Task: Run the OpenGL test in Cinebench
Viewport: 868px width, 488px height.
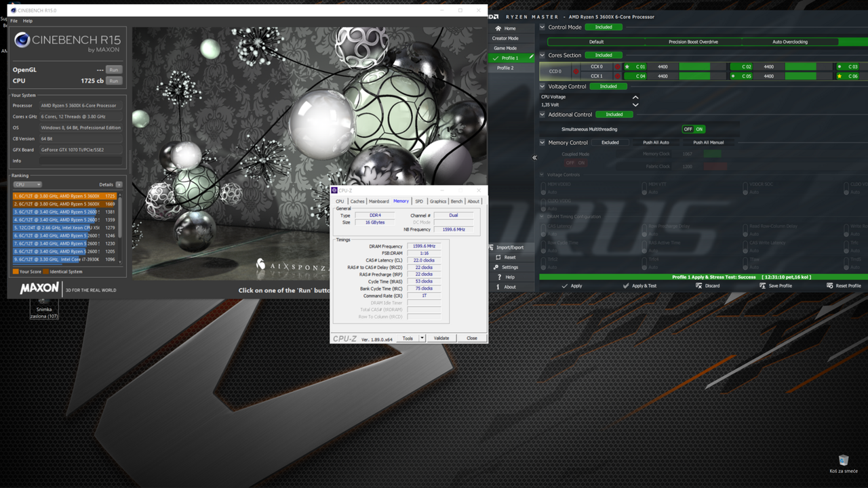Action: coord(114,70)
